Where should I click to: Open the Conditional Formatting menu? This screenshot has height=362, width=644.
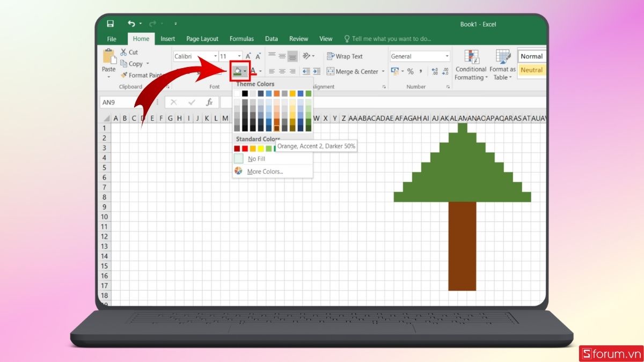click(x=471, y=65)
